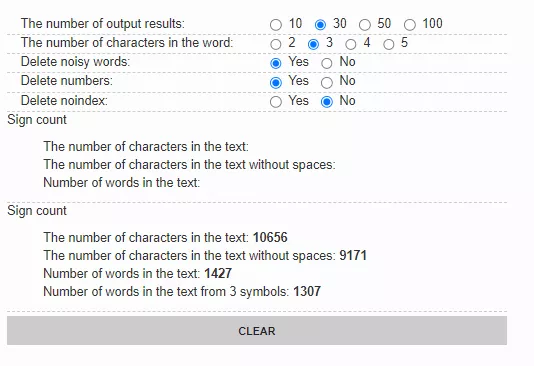The width and height of the screenshot is (534, 366).
Task: Set Delete noisy words to No
Action: [327, 63]
